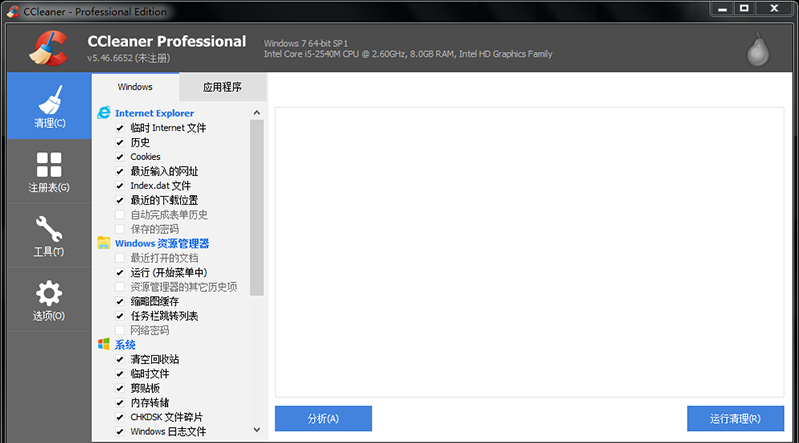Click the list scroll up arrow
The height and width of the screenshot is (443, 799).
pyautogui.click(x=257, y=113)
